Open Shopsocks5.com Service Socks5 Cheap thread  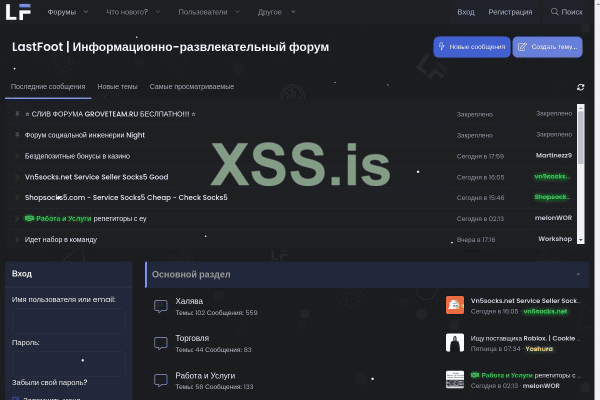pos(126,198)
